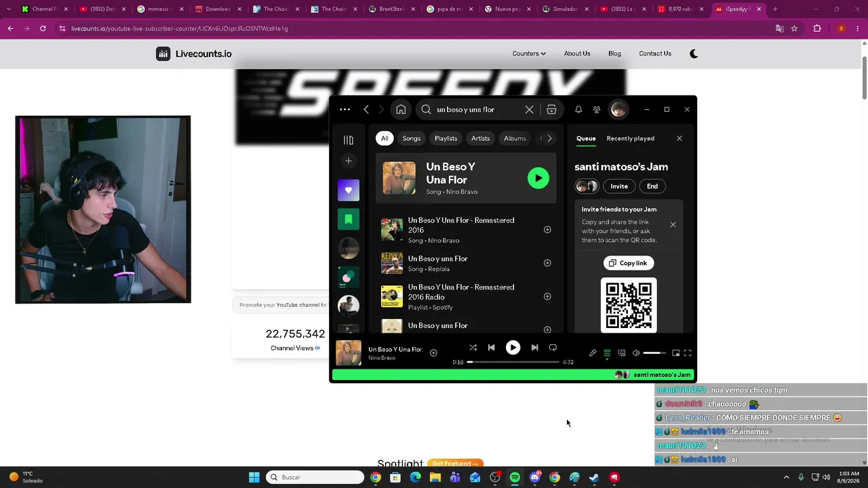This screenshot has height=488, width=868.
Task: Expand the Your Library sidebar
Action: click(x=349, y=140)
